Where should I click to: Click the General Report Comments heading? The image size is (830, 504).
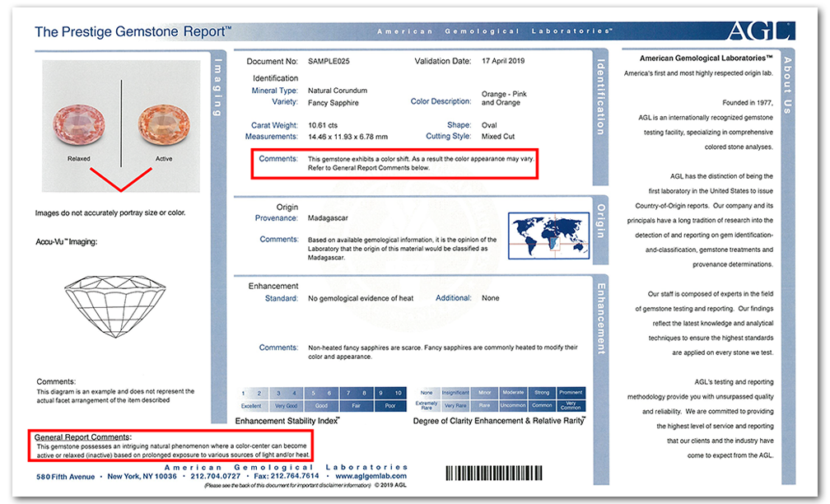(x=83, y=437)
